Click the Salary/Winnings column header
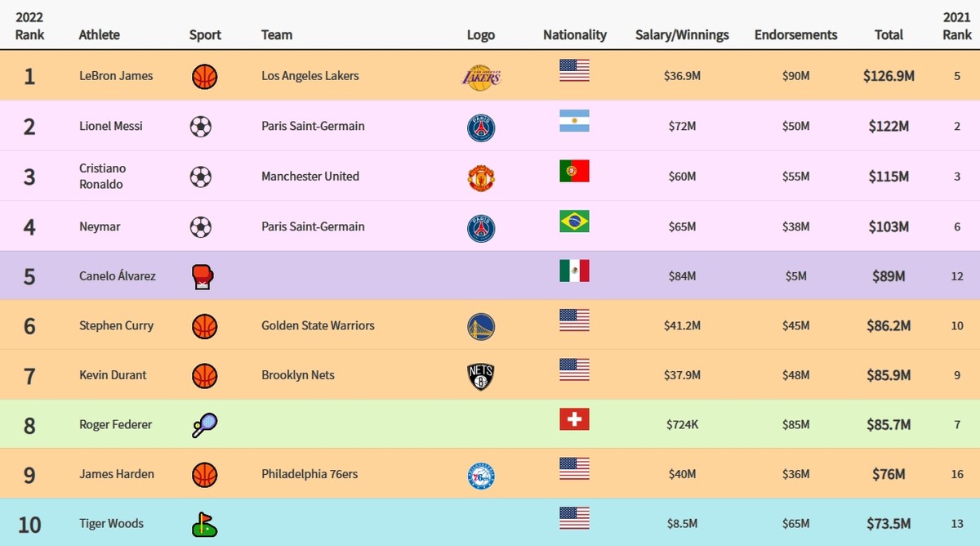Image resolution: width=980 pixels, height=546 pixels. [x=682, y=34]
